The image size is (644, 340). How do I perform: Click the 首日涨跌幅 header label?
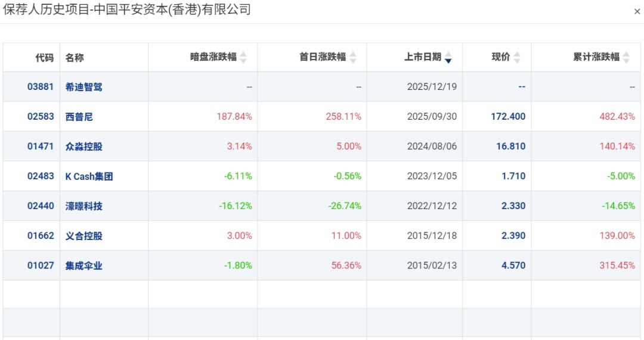pyautogui.click(x=323, y=57)
